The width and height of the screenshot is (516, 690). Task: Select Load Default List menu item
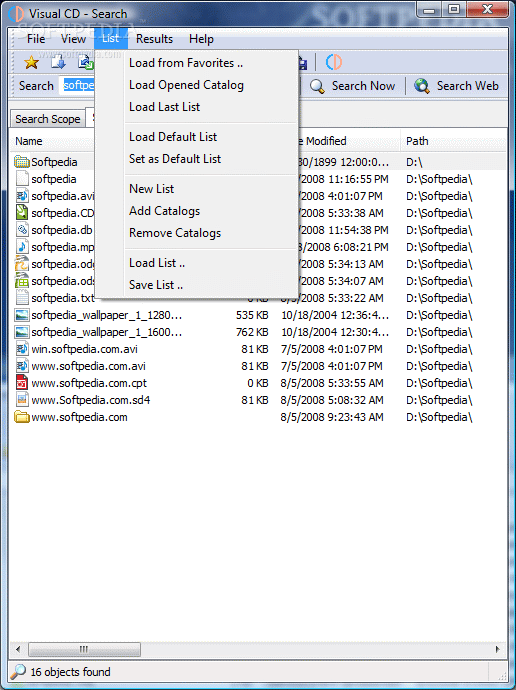click(197, 137)
